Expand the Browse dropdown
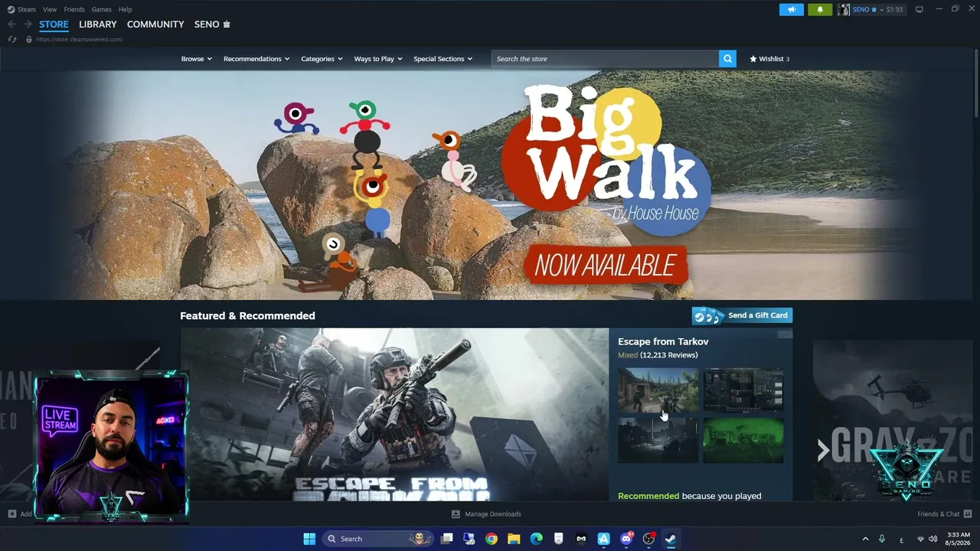The height and width of the screenshot is (551, 980). (197, 59)
